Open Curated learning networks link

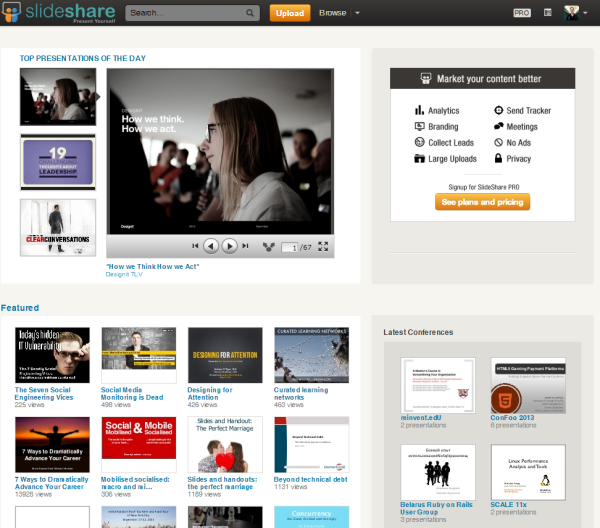[301, 393]
